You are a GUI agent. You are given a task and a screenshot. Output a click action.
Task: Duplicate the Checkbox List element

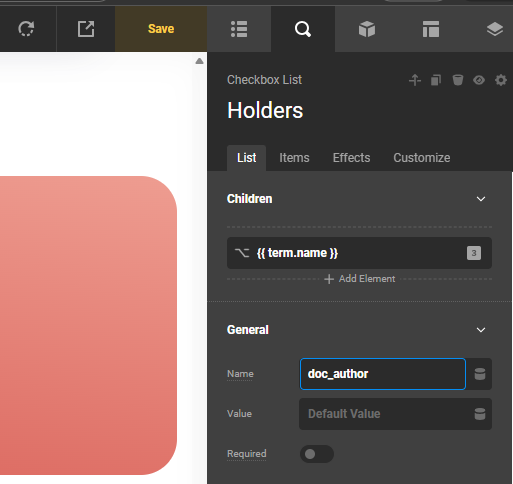[x=436, y=80]
